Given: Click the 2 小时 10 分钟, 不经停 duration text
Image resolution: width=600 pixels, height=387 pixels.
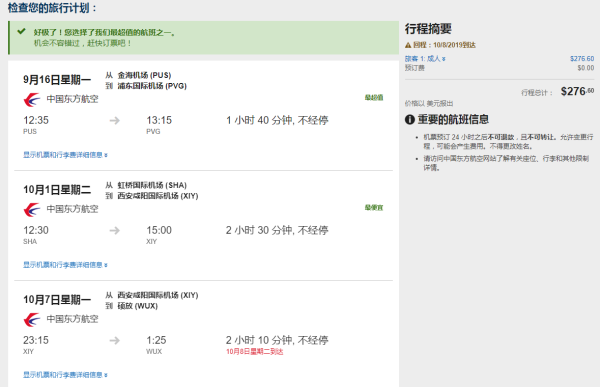Looking at the screenshot, I should coord(277,340).
